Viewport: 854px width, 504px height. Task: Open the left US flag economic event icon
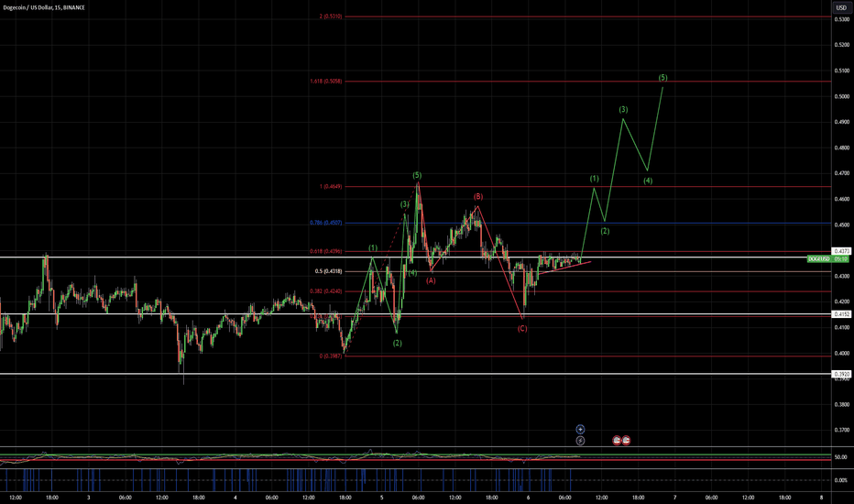pos(617,440)
